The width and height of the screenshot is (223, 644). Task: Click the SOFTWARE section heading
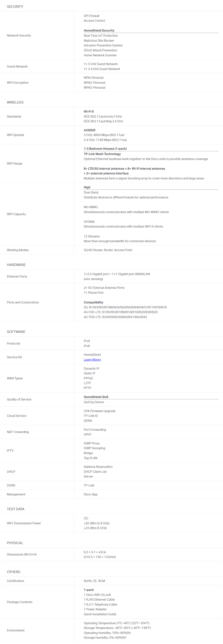[x=16, y=332]
